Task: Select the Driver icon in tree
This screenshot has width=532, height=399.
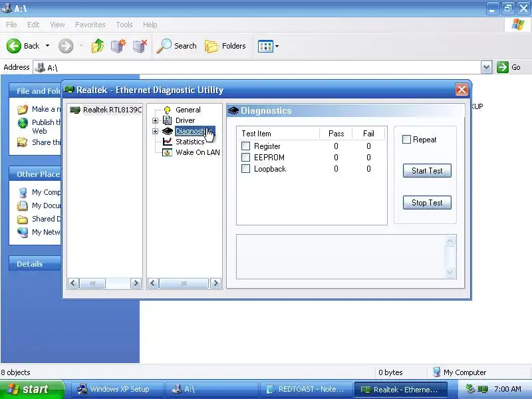Action: [x=167, y=120]
